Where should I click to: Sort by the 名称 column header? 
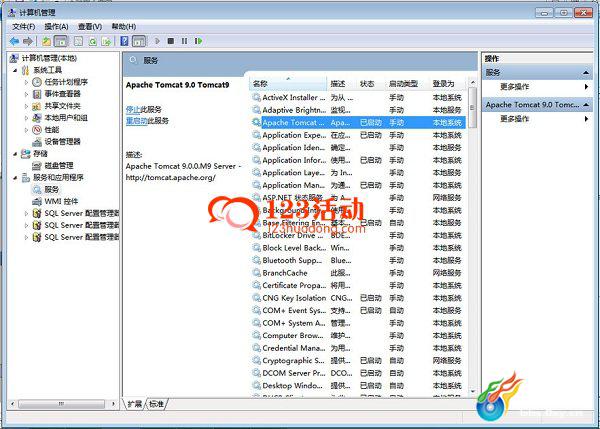tap(289, 83)
